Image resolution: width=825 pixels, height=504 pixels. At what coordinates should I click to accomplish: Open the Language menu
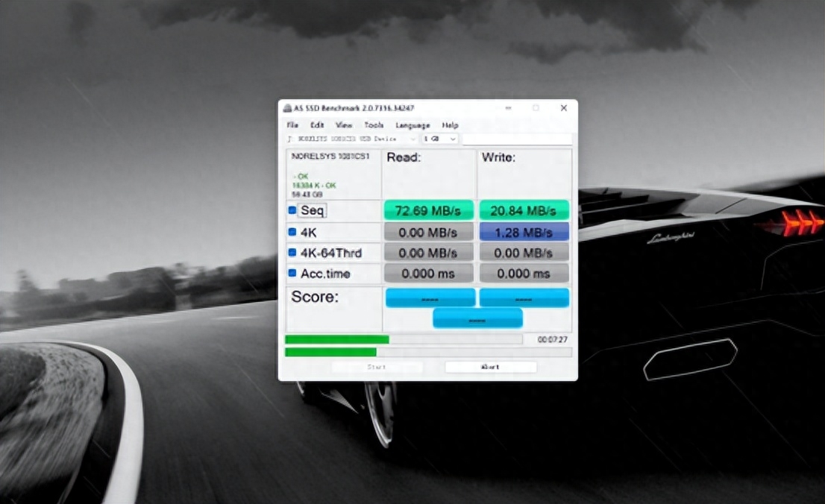(412, 125)
